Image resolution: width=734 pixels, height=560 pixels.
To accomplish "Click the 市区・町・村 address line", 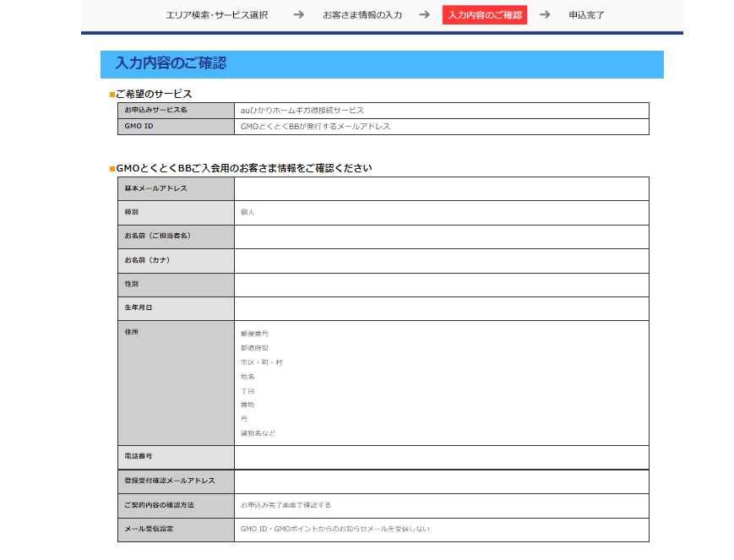I will (261, 362).
